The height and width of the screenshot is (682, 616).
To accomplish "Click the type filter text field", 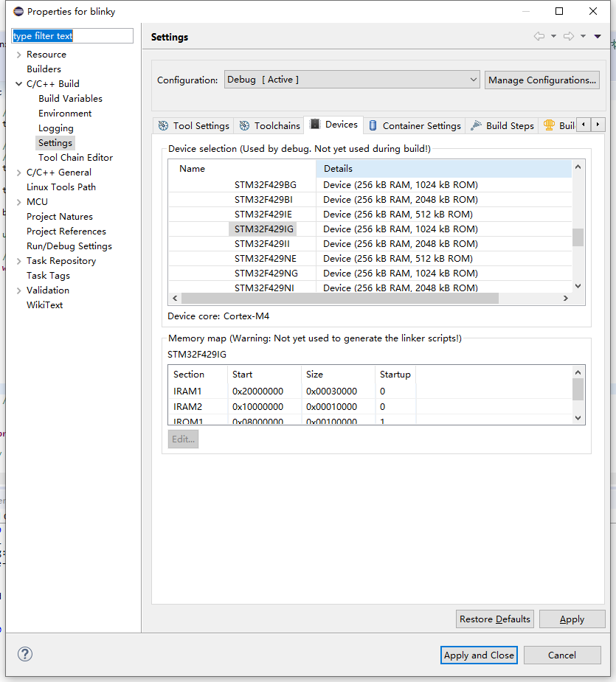I will point(72,35).
